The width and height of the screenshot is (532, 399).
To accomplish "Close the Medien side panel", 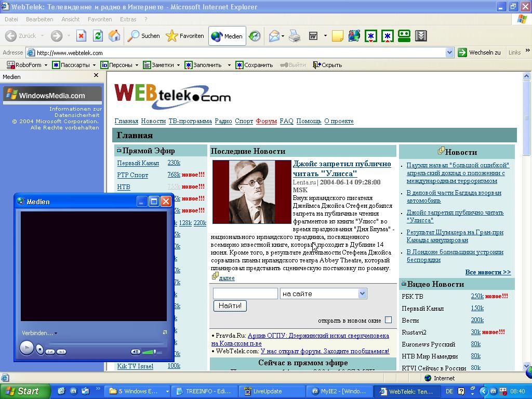I will click(x=96, y=75).
